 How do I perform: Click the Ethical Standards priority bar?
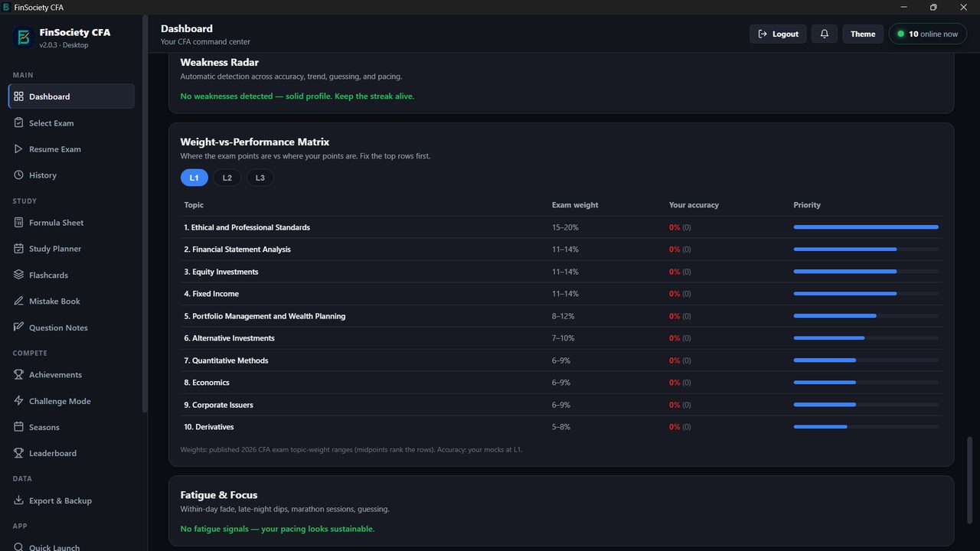866,227
